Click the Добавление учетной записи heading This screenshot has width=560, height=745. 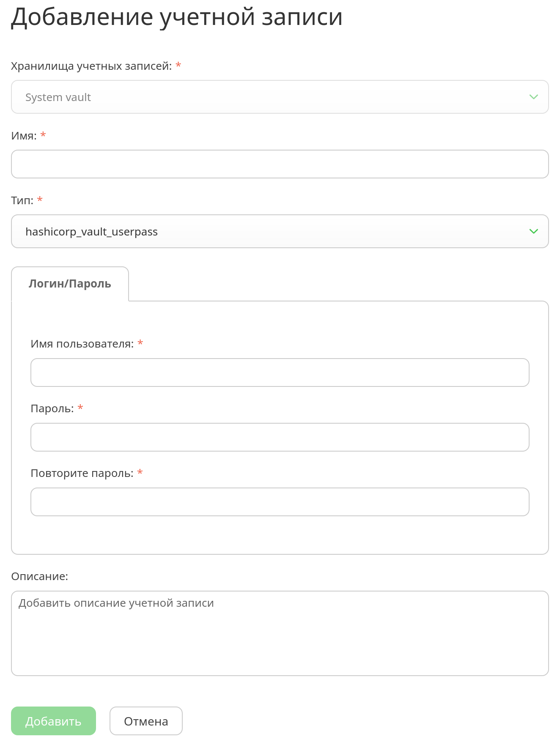pyautogui.click(x=176, y=17)
